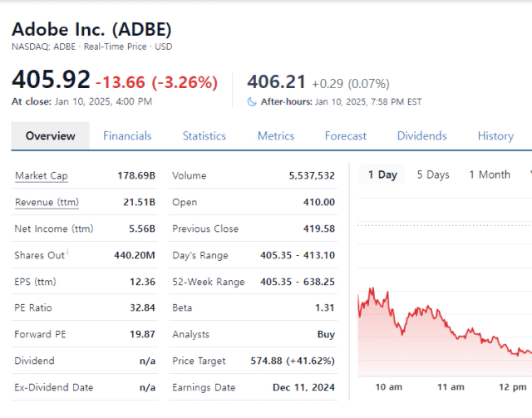Viewport: 532px width, 418px height.
Task: Click the Earnings Date Dec 11, 2024 value
Action: [303, 387]
